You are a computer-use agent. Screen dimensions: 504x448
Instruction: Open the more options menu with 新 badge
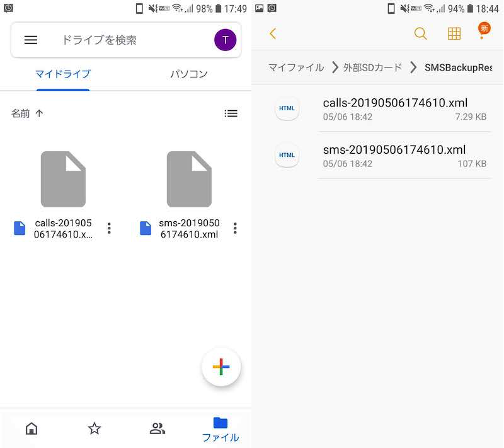pos(482,34)
